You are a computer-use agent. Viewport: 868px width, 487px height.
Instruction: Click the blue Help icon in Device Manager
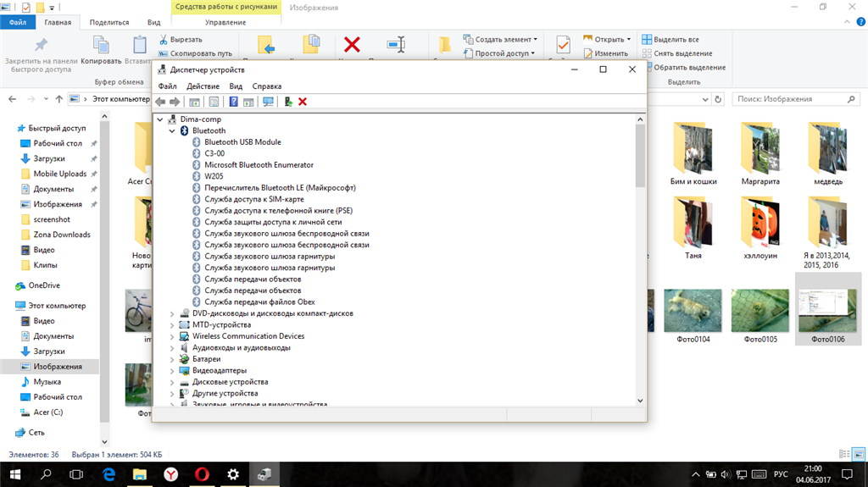coord(234,102)
